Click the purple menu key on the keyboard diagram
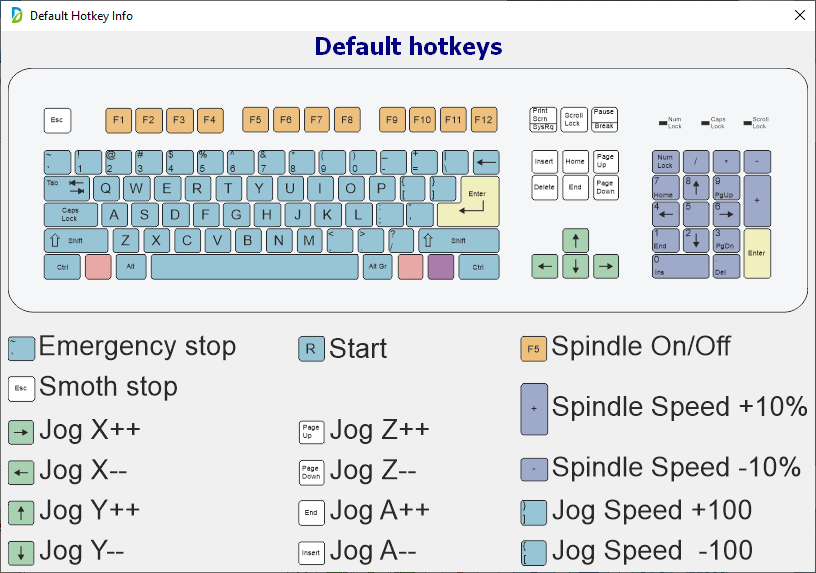Viewport: 816px width, 573px height. click(x=441, y=267)
